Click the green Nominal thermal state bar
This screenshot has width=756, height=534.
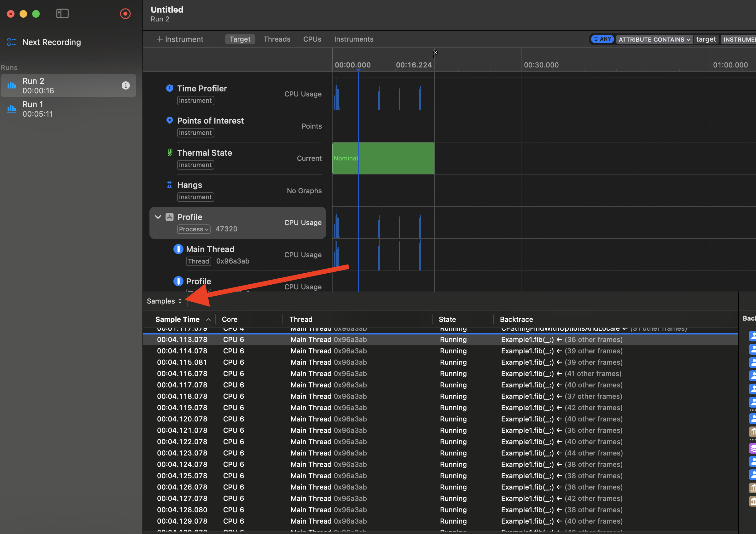(383, 158)
